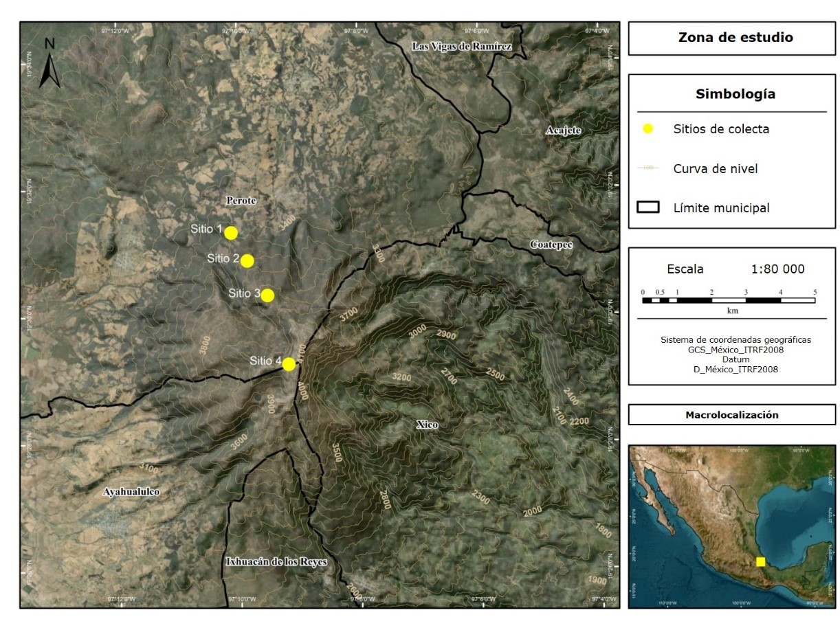Viewport: 840px width, 630px height.
Task: Click the north arrow symbol
Action: tap(49, 64)
